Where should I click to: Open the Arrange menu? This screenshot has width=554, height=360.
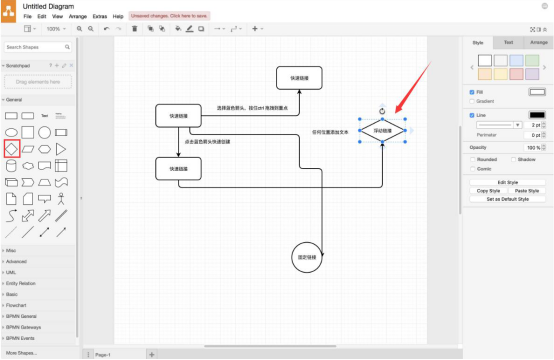(x=78, y=16)
